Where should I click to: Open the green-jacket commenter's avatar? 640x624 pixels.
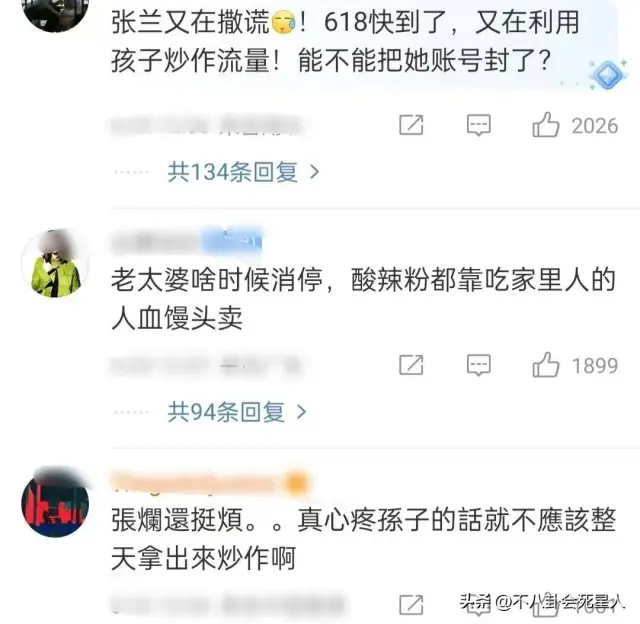(55, 263)
